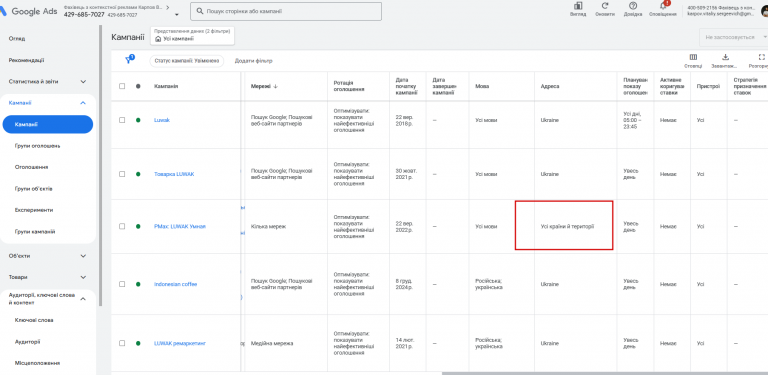Click the Статус кампанії: Увімкнено filter chip

[x=186, y=61]
